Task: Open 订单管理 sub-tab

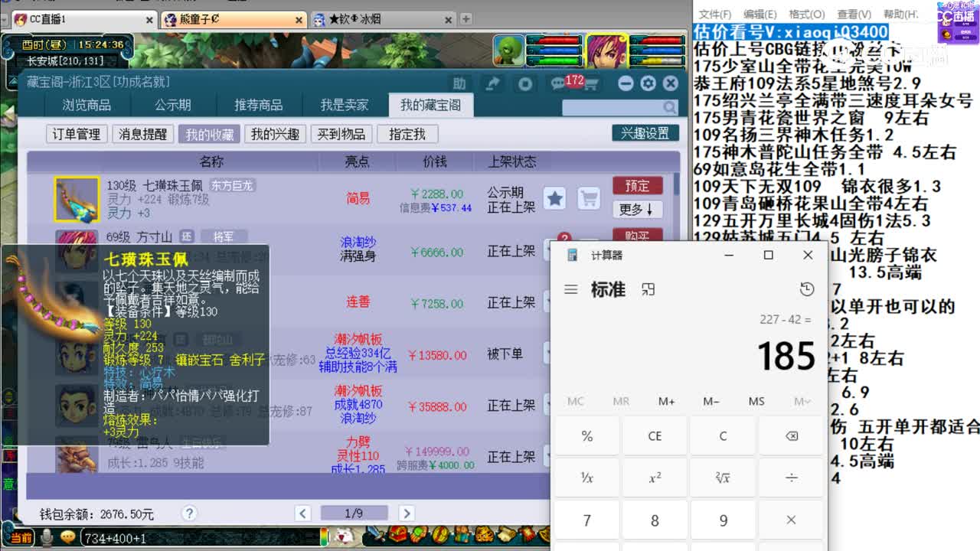Action: pyautogui.click(x=77, y=134)
